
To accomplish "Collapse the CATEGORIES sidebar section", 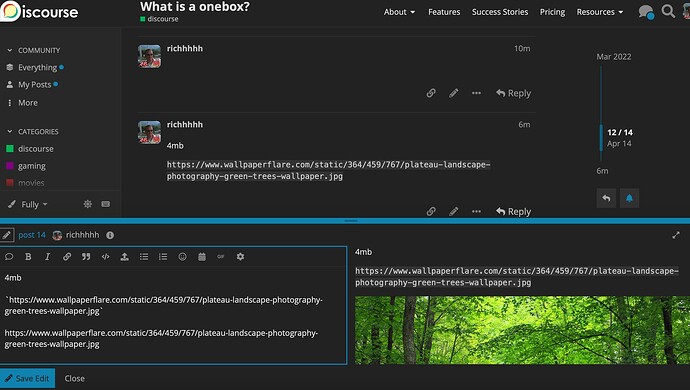I will (x=33, y=132).
